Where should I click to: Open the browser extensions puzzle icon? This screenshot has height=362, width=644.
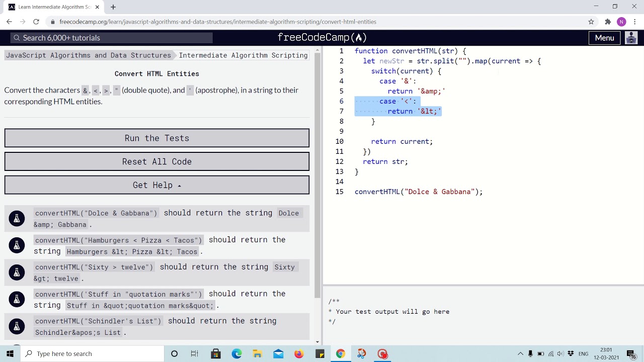pos(608,22)
